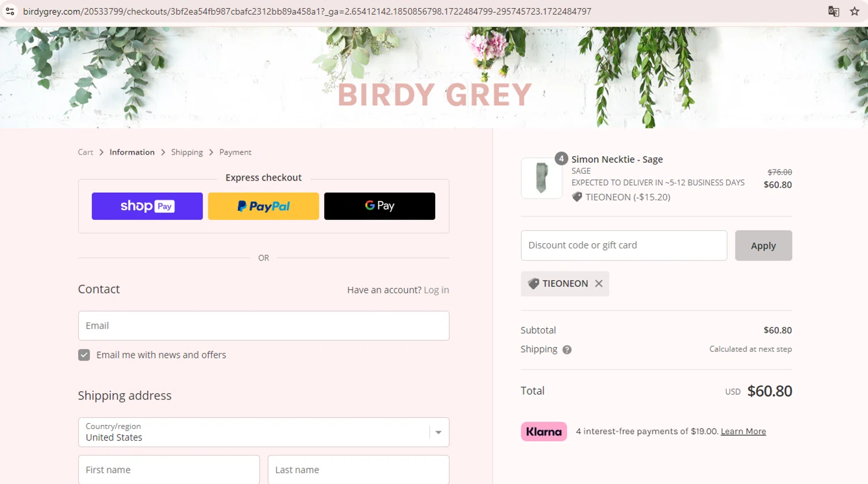Click the Birdy Grey logo
This screenshot has height=484, width=868.
(435, 95)
